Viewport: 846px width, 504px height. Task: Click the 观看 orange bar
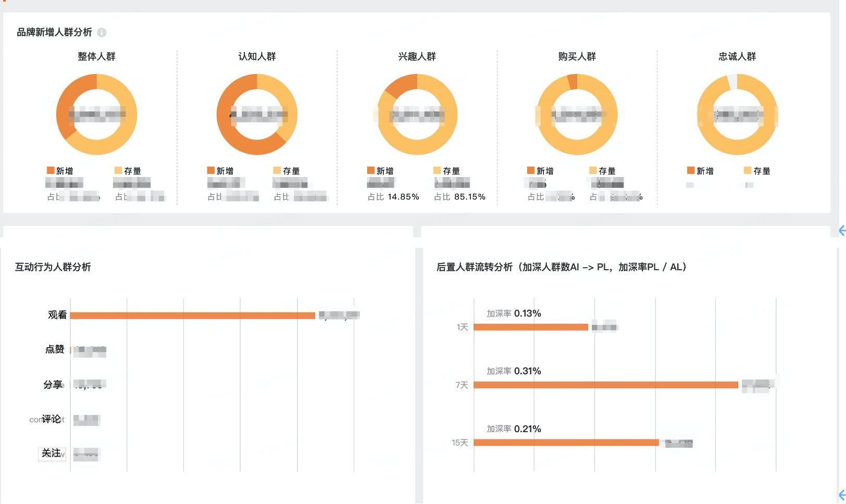(193, 316)
